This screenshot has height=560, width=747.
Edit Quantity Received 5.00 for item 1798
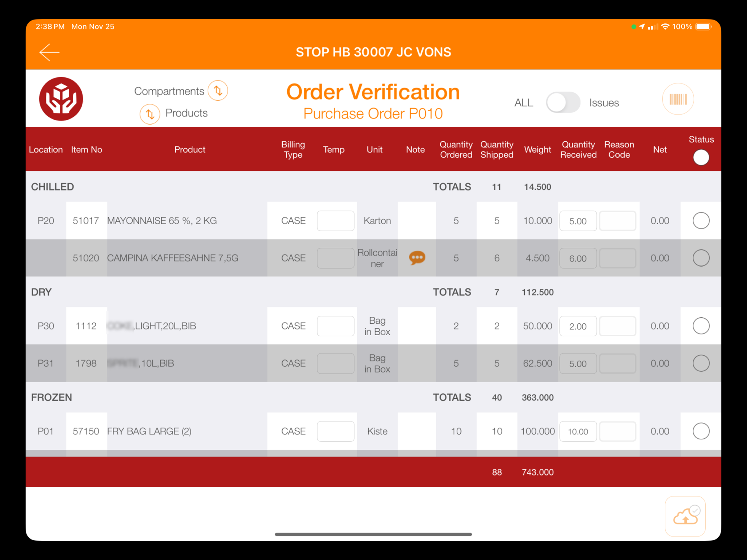pos(578,364)
